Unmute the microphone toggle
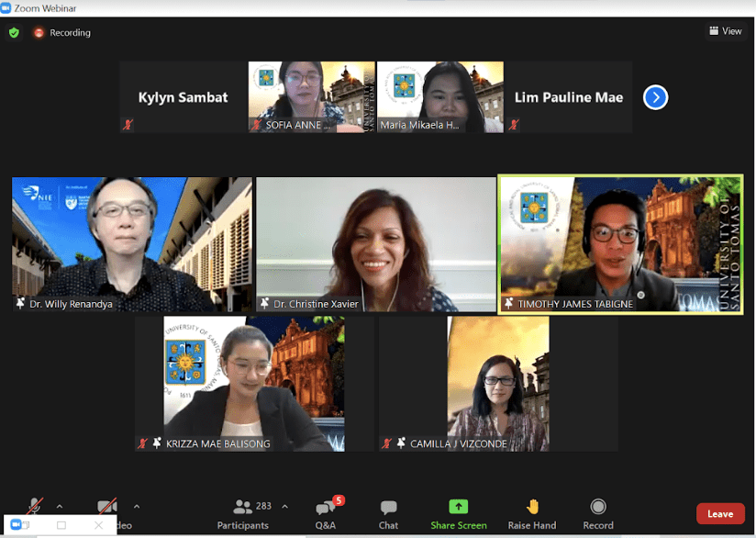The width and height of the screenshot is (756, 538). pyautogui.click(x=35, y=506)
